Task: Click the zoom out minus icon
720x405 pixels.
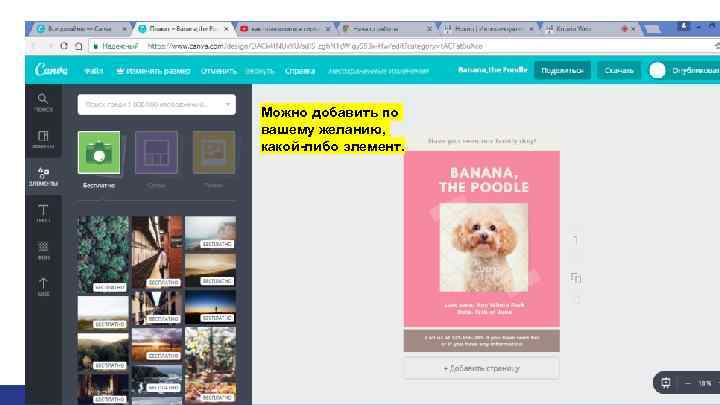Action: coord(687,383)
